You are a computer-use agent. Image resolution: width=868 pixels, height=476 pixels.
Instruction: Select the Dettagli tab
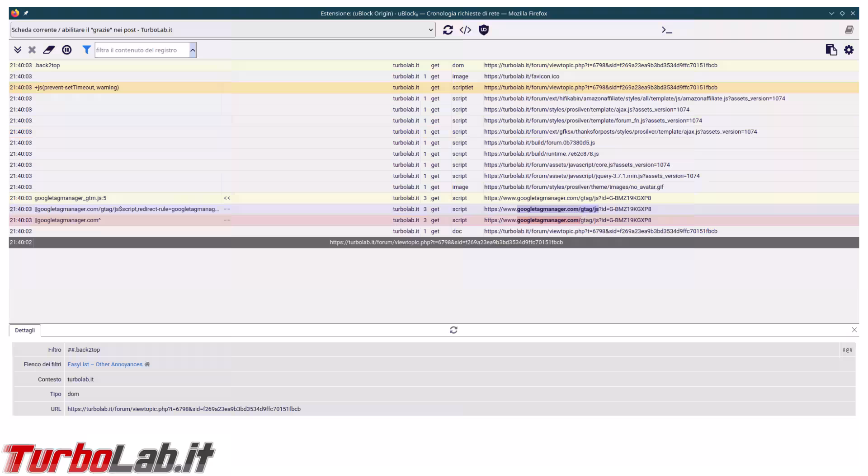[x=25, y=330]
